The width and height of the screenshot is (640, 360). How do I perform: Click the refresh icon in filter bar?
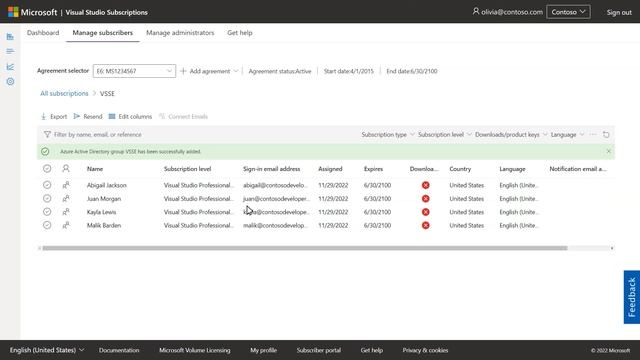tap(606, 134)
